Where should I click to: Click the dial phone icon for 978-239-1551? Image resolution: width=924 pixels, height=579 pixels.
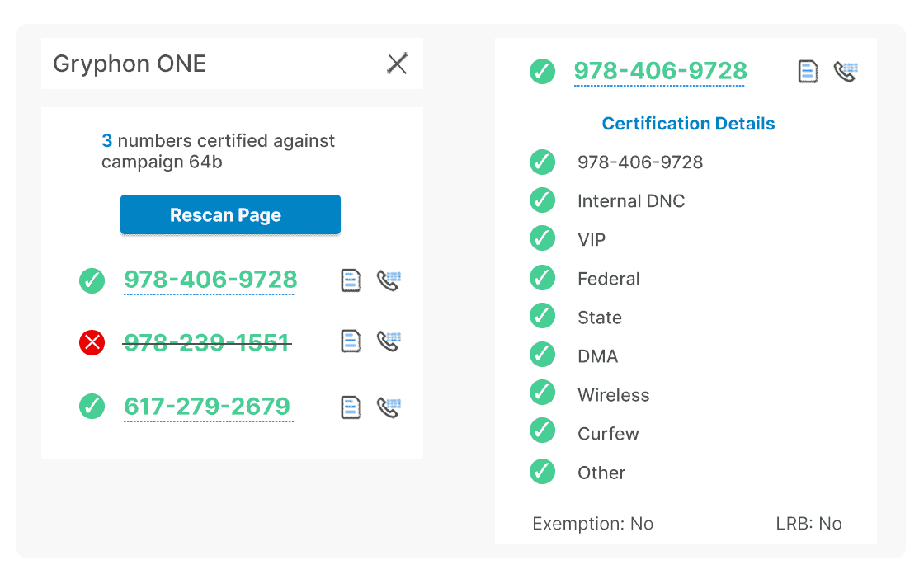tap(389, 341)
